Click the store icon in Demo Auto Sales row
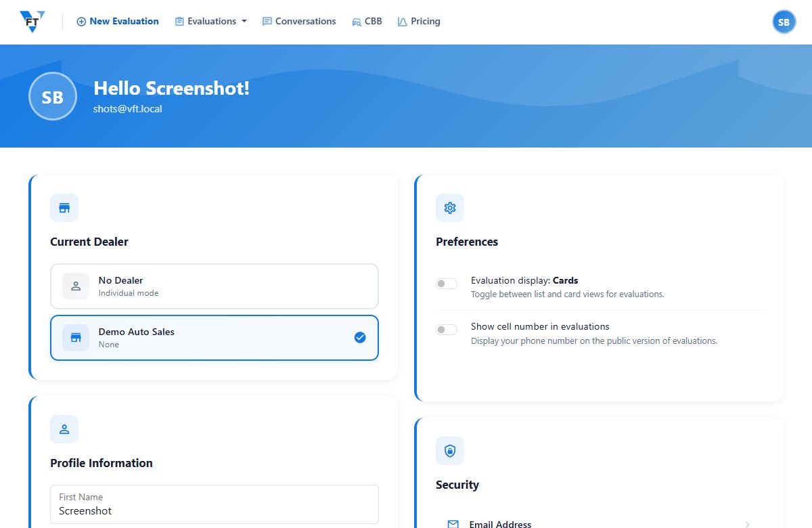This screenshot has width=812, height=528. click(x=76, y=338)
